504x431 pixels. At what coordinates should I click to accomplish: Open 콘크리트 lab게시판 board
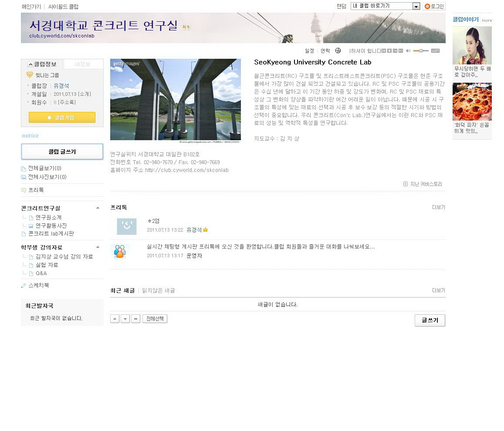51,233
